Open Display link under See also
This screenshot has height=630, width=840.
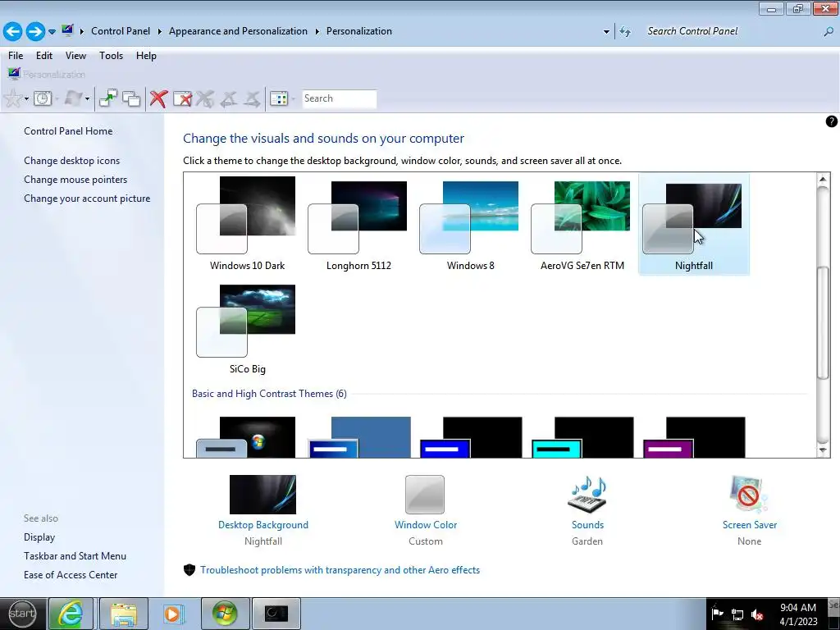(x=39, y=537)
